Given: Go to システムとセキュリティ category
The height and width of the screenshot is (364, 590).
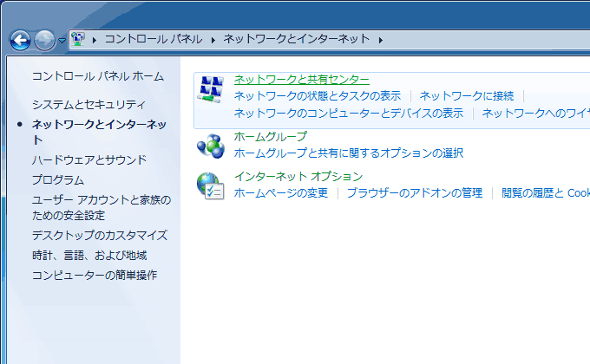Looking at the screenshot, I should pos(88,104).
